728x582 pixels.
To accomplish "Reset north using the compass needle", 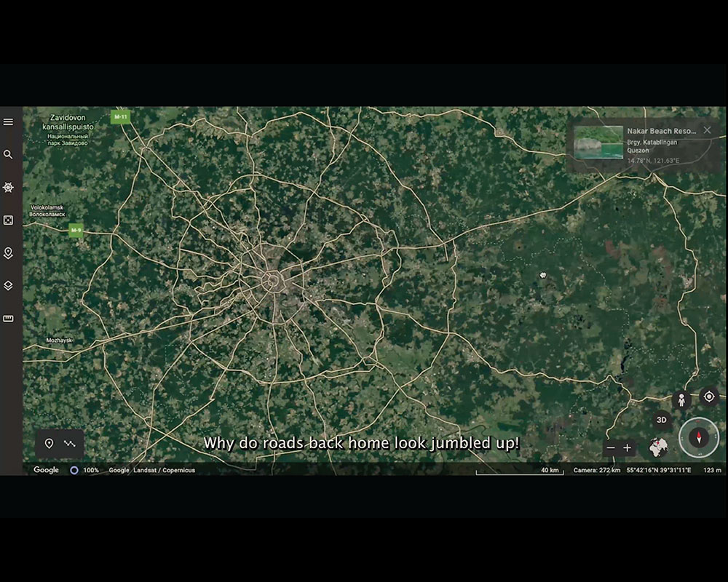I will point(699,438).
